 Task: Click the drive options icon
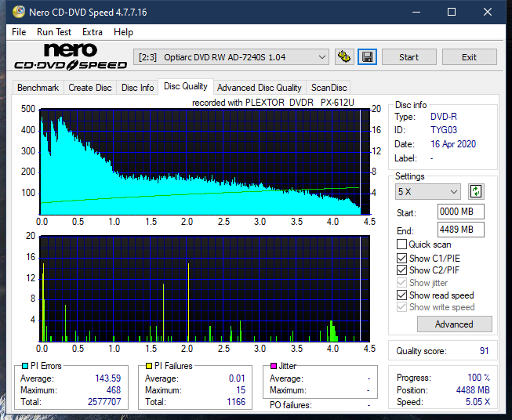[x=344, y=57]
